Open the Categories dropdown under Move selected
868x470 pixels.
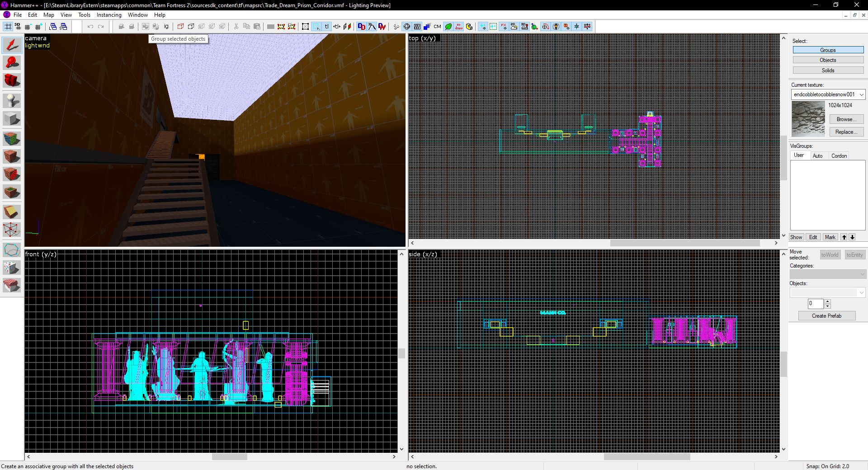click(827, 274)
